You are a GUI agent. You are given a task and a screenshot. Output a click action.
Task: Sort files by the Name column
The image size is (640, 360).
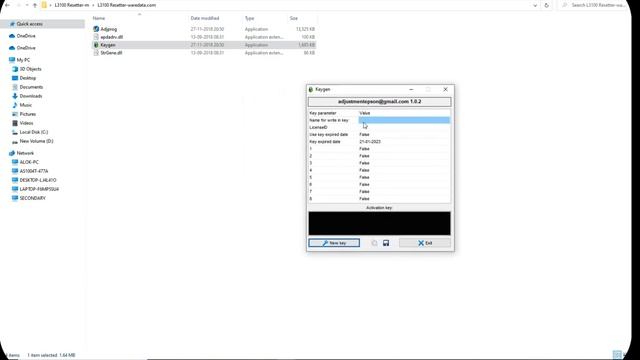pyautogui.click(x=99, y=18)
